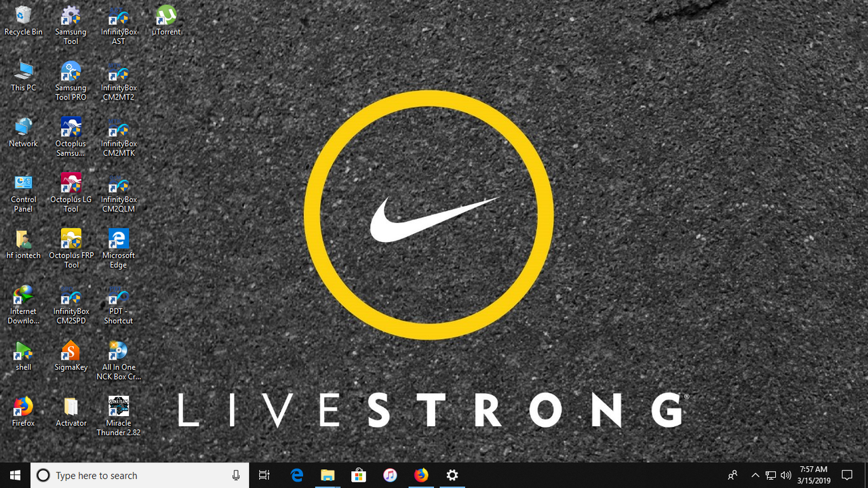The width and height of the screenshot is (868, 488).
Task: Launch InfinityBox AST
Action: (118, 15)
